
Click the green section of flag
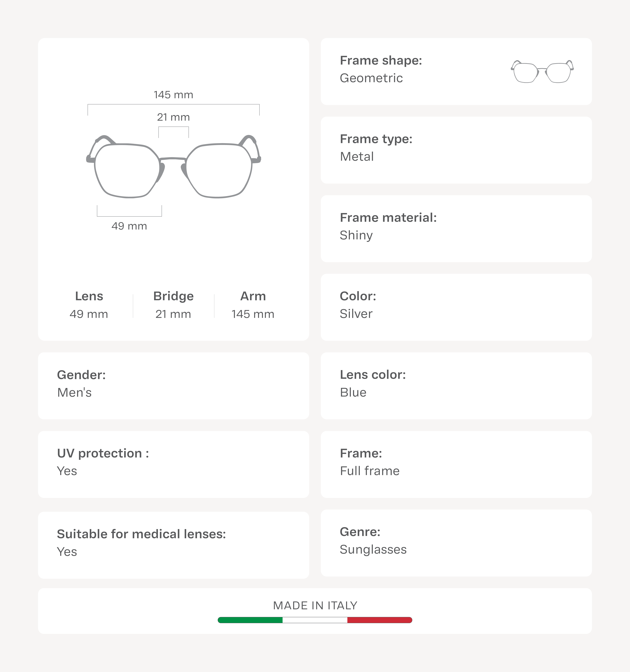point(250,620)
